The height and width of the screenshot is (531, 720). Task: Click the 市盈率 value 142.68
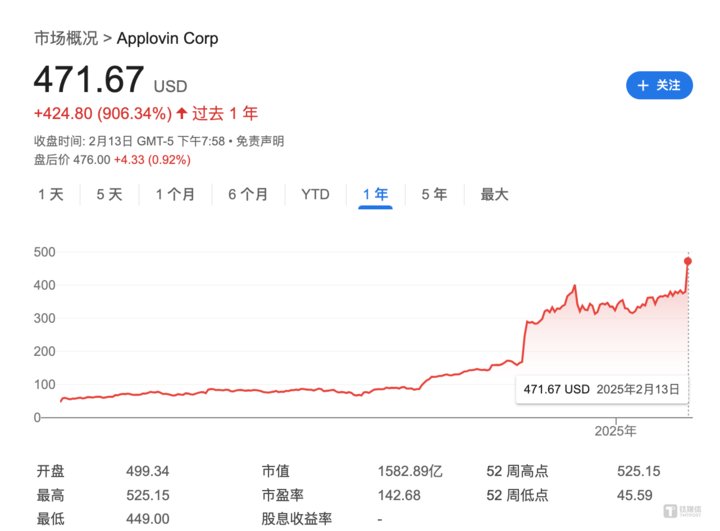pyautogui.click(x=398, y=495)
